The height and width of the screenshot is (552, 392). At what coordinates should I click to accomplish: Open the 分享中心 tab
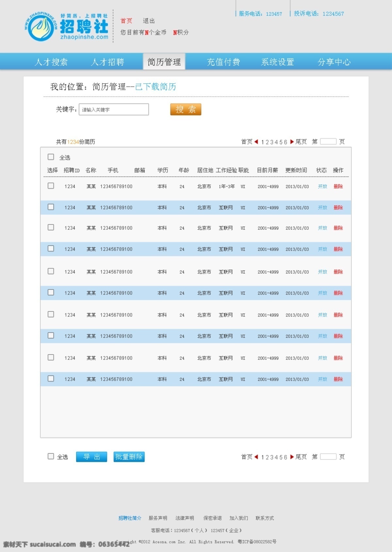(x=334, y=62)
